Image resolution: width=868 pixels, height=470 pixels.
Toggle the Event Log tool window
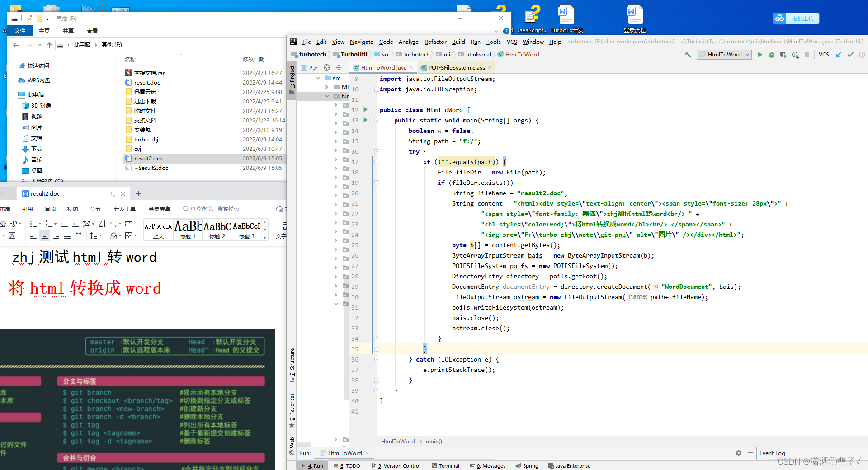click(x=772, y=453)
